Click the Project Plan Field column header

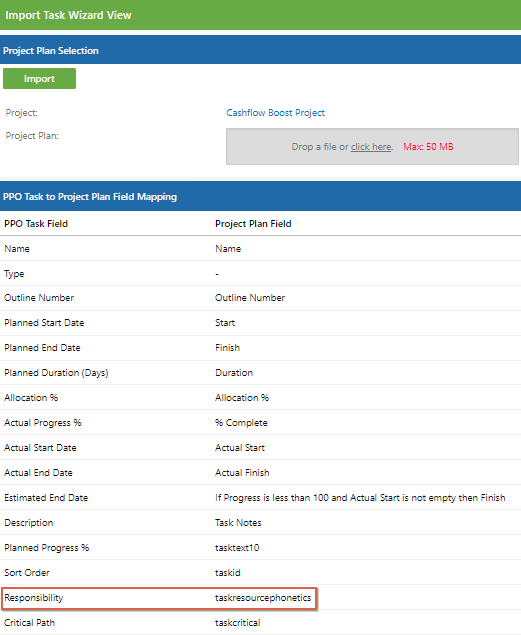pos(253,224)
